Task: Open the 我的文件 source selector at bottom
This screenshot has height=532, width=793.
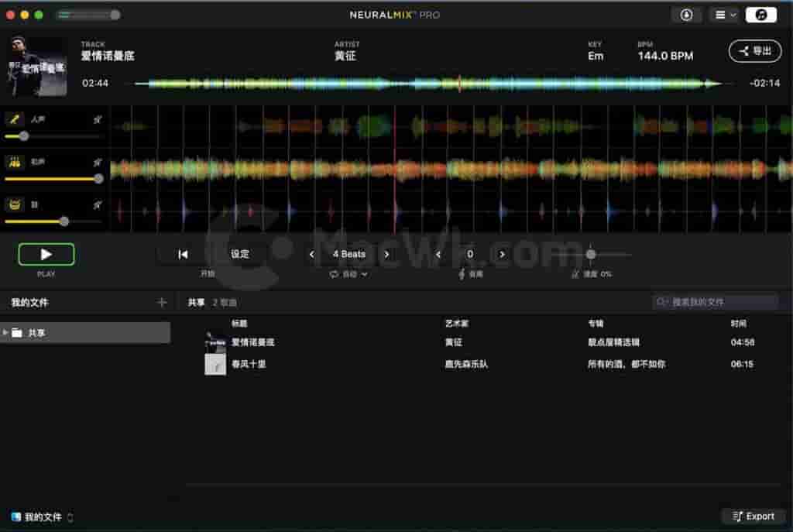Action: click(x=42, y=517)
